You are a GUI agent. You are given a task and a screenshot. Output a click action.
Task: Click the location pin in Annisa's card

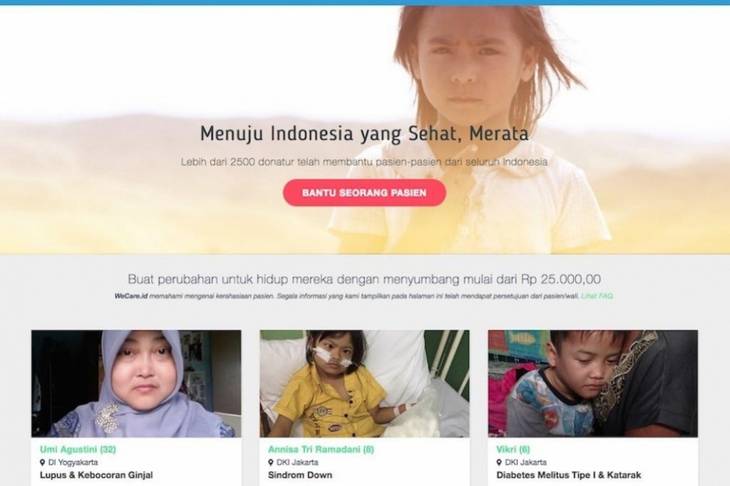(270, 462)
